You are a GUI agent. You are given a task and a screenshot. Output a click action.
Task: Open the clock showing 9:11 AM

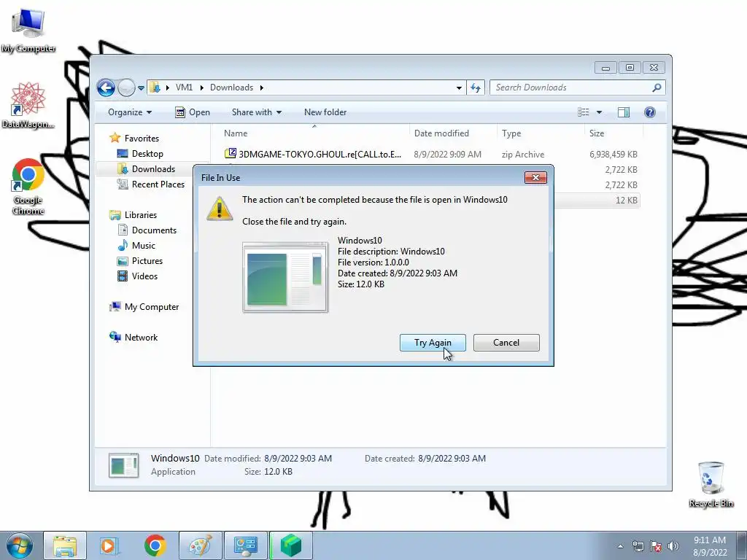pyautogui.click(x=710, y=546)
